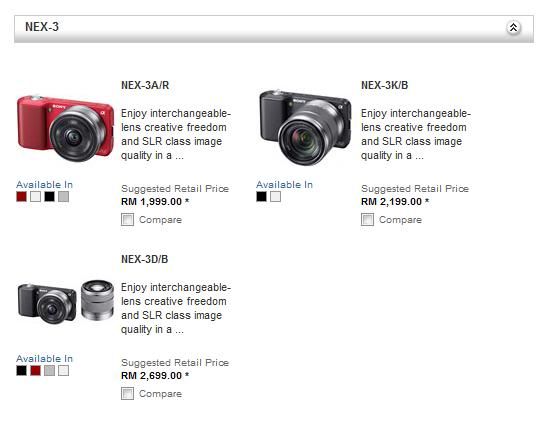Pick white swatch under NEX-3K/B
The height and width of the screenshot is (429, 552).
coord(275,196)
